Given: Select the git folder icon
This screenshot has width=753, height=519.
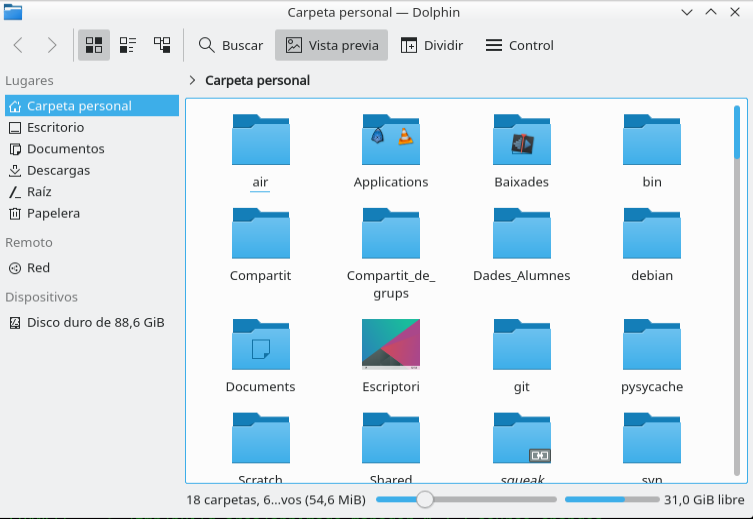Looking at the screenshot, I should (522, 344).
